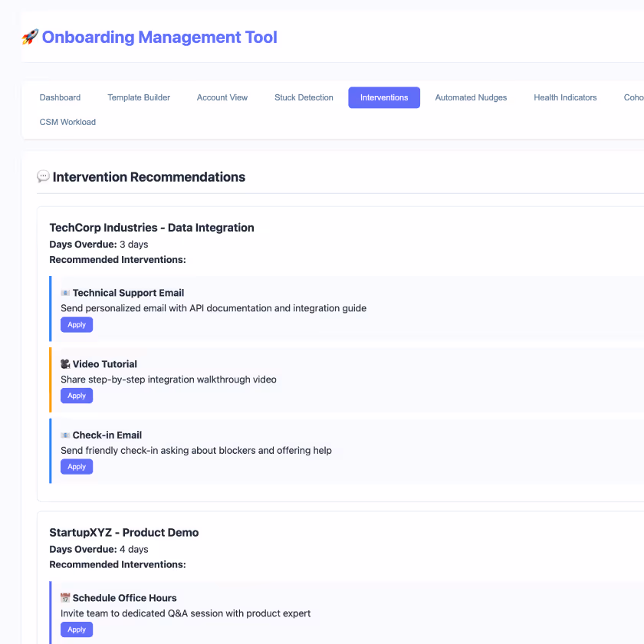Apply the Video Tutorial intervention

click(x=76, y=395)
